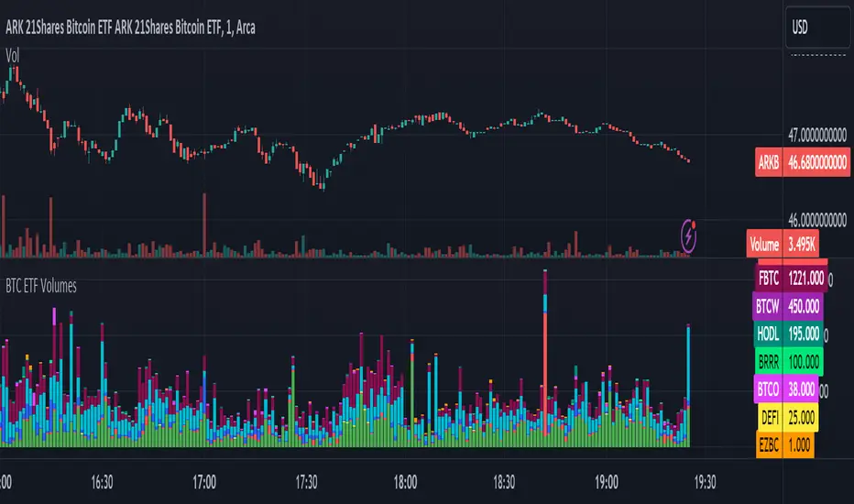Open the USD currency dropdown

815,29
